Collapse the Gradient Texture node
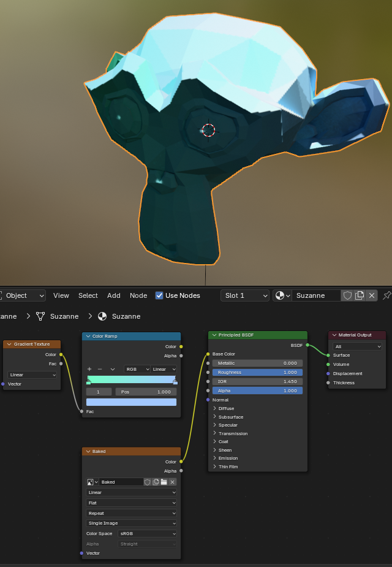 [9, 344]
